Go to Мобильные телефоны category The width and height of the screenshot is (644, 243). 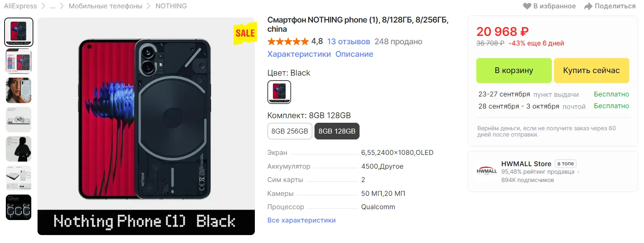(106, 6)
